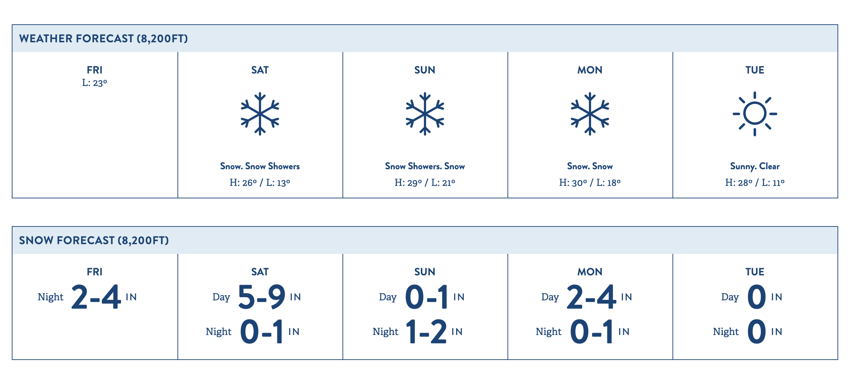Click Tuesday night 0 IN snowfall

click(x=748, y=332)
